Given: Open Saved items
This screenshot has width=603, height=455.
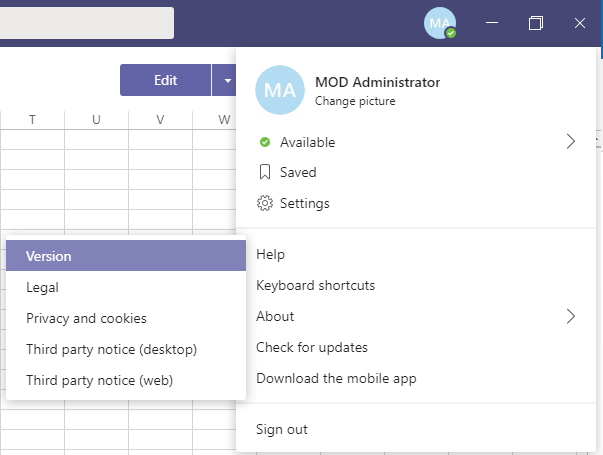Looking at the screenshot, I should (x=416, y=172).
